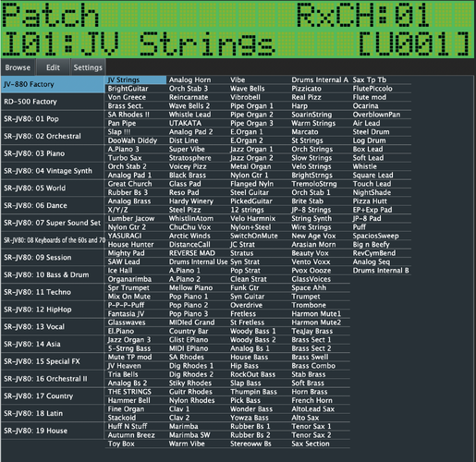The width and height of the screenshot is (476, 462).
Task: Select SR-JV80: 04 Vintage Synth expansion
Action: 53,171
